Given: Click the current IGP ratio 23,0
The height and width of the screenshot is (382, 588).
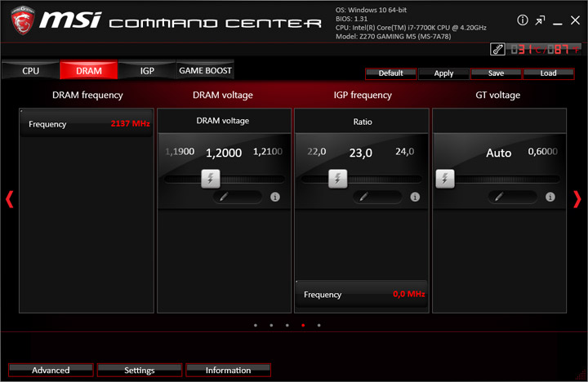Looking at the screenshot, I should point(361,153).
